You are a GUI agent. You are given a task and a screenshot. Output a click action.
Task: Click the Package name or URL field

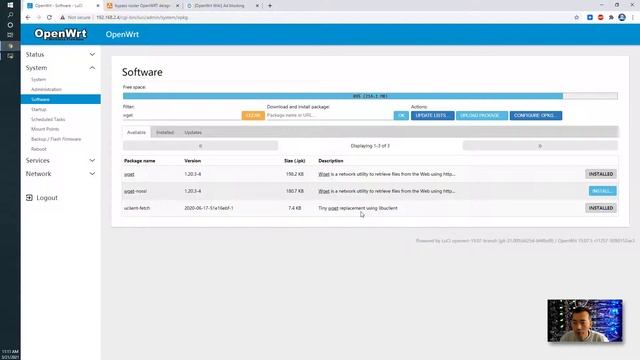(329, 116)
